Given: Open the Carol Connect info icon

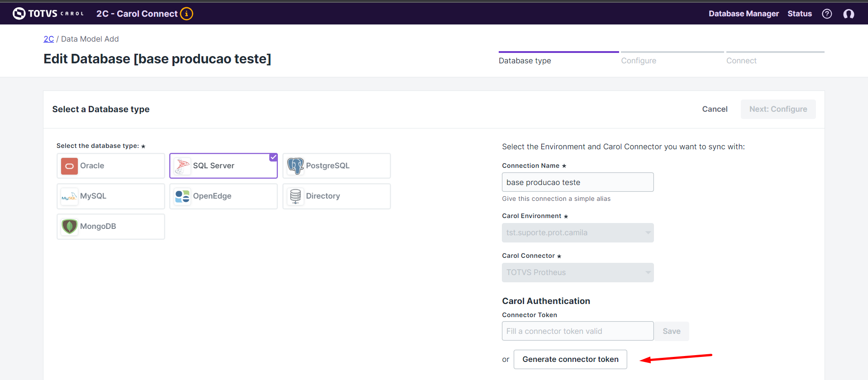Looking at the screenshot, I should point(186,14).
